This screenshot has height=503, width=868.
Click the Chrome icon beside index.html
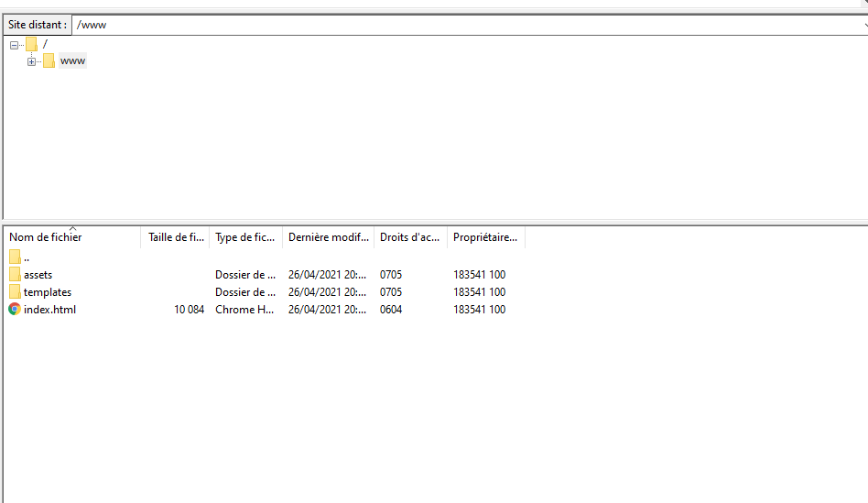coord(15,310)
